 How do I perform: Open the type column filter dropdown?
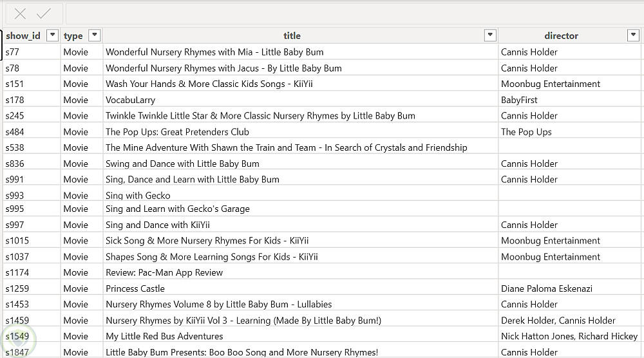95,35
